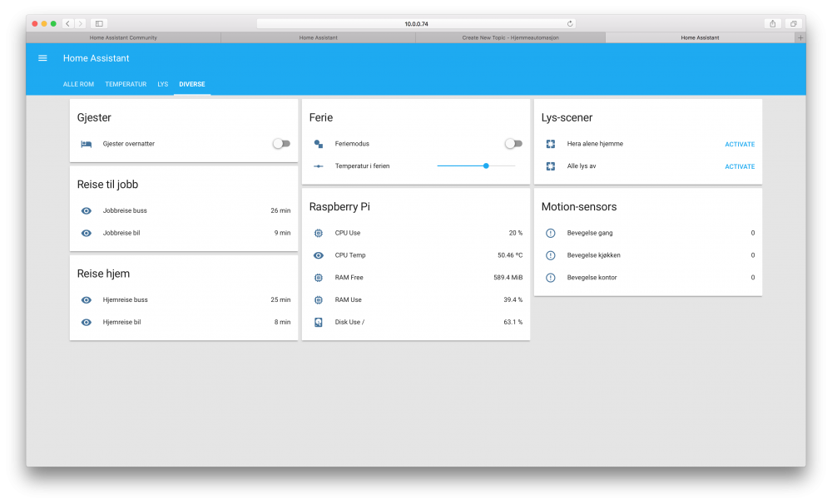Select the LYS tab
Viewport: 832px width, 504px height.
pos(162,84)
